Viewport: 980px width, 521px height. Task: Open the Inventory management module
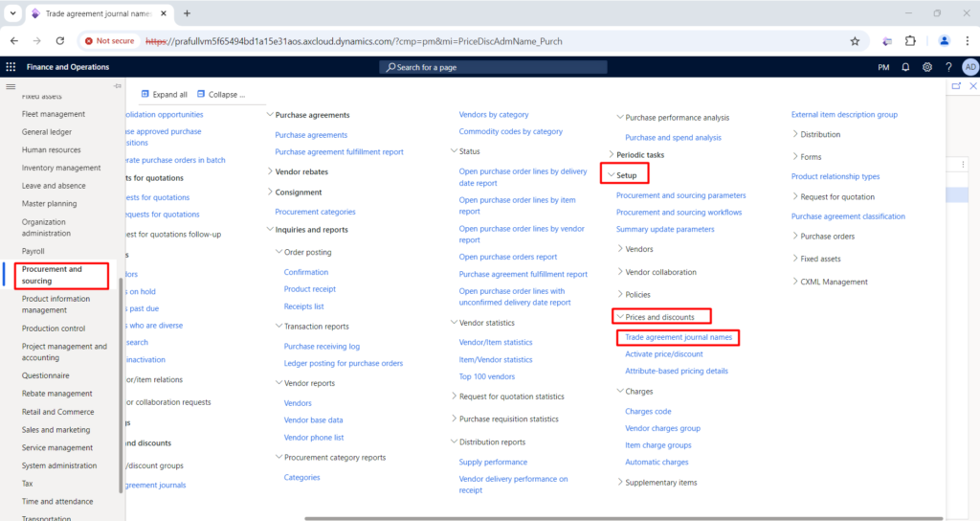61,168
